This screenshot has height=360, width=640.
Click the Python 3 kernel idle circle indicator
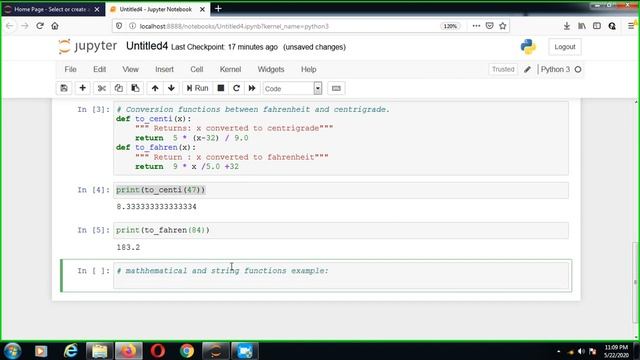coord(578,69)
